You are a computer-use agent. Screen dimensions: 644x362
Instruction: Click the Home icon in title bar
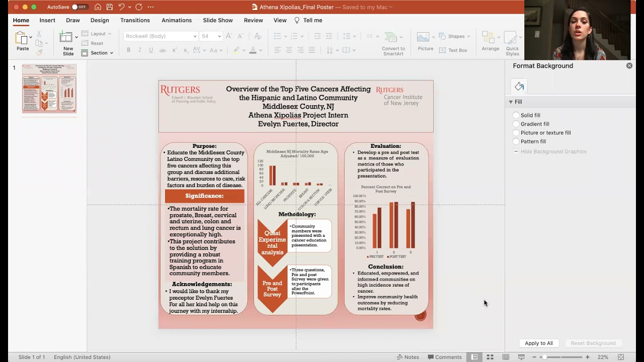[x=98, y=7]
